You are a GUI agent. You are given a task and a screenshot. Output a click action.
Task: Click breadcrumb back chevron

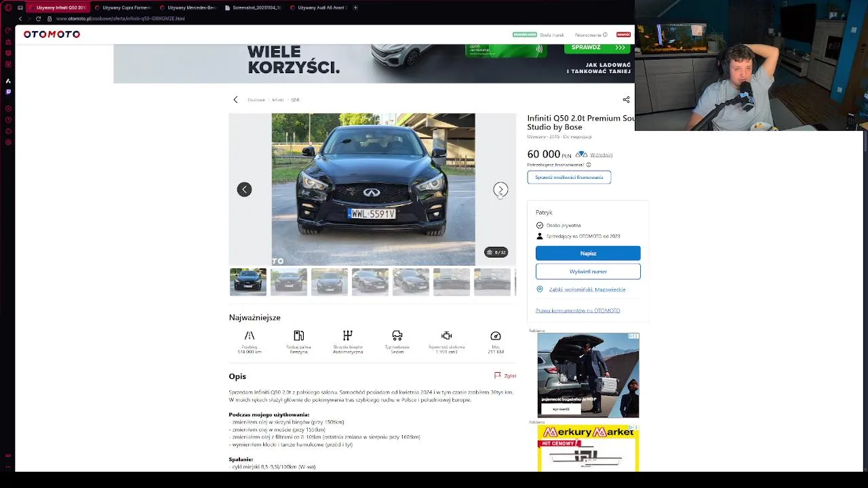[235, 100]
